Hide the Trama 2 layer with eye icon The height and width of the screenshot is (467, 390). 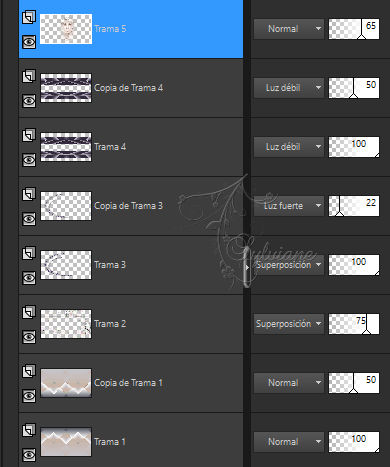[29, 337]
